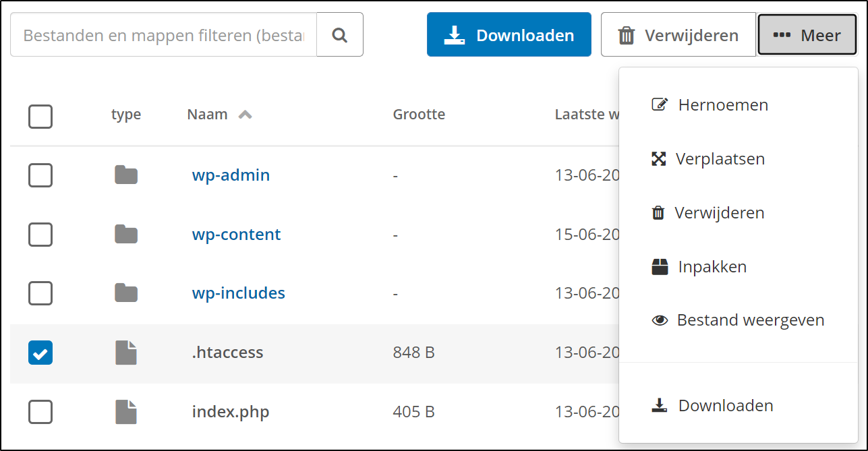Click the blue Downloaden button
This screenshot has width=868, height=451.
[x=509, y=34]
